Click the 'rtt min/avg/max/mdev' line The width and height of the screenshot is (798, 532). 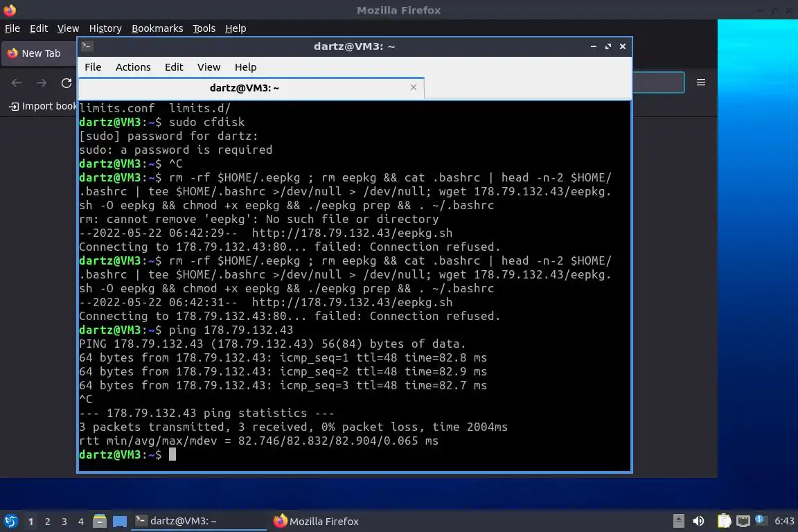(x=258, y=441)
